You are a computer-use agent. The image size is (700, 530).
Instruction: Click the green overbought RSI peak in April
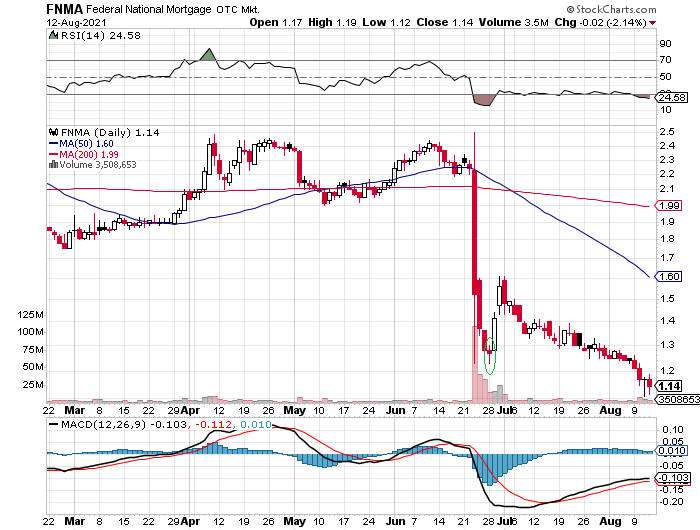[x=208, y=55]
